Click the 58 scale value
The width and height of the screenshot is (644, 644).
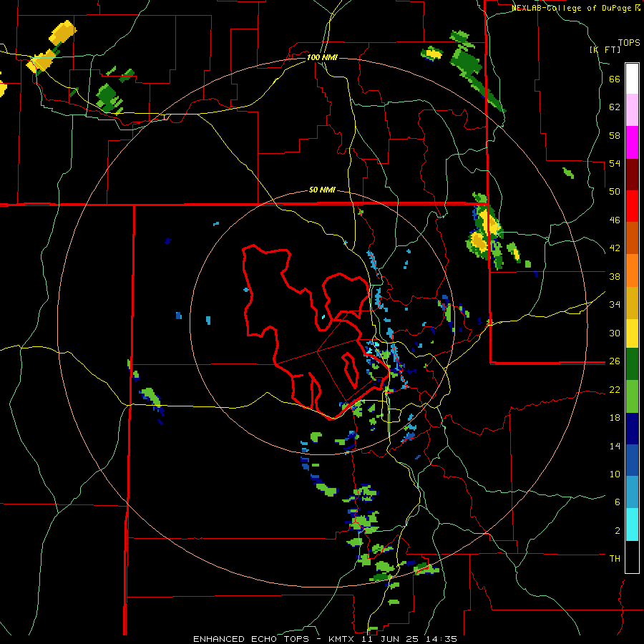615,135
